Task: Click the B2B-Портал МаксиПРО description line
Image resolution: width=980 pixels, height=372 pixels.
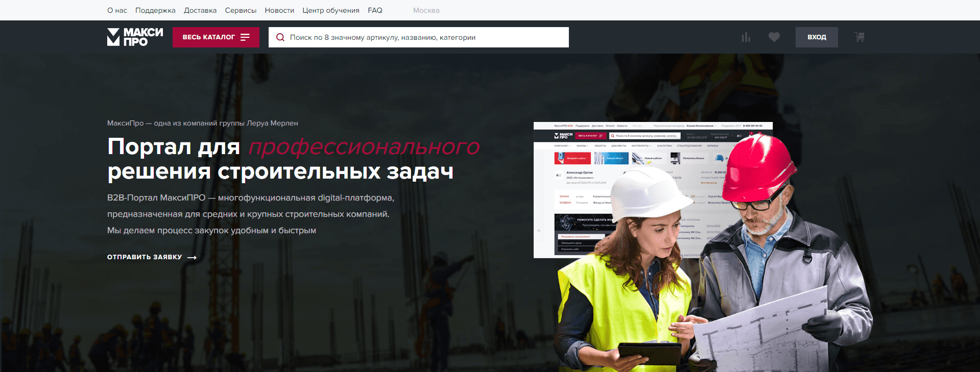Action: 251,197
